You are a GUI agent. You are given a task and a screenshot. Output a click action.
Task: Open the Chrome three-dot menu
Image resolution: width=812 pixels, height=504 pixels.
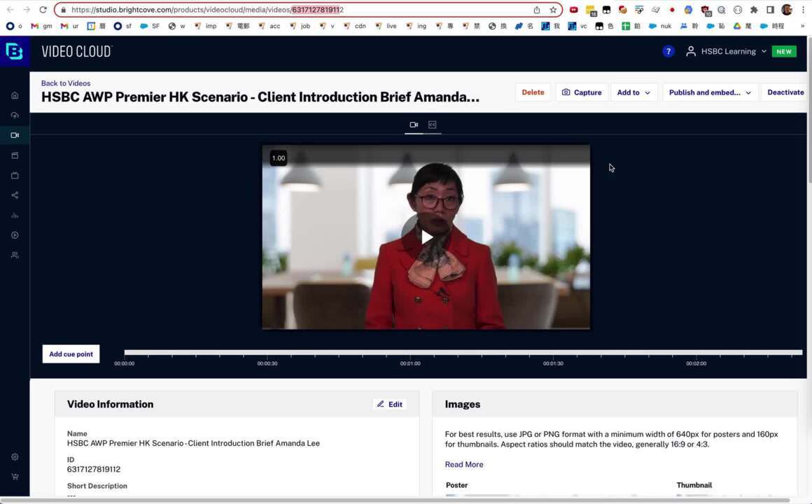click(x=803, y=10)
